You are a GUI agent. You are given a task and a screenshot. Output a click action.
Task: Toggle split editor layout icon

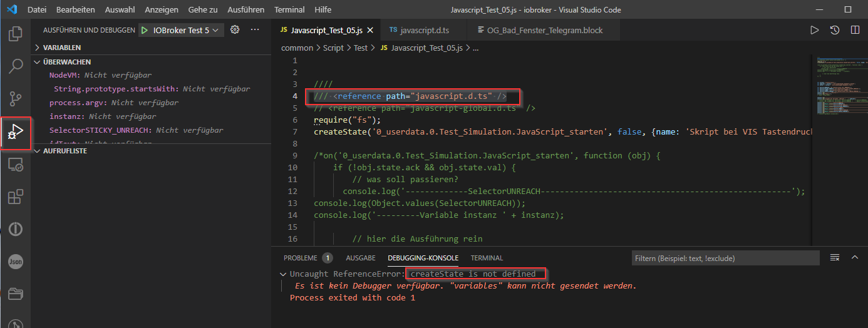[855, 30]
